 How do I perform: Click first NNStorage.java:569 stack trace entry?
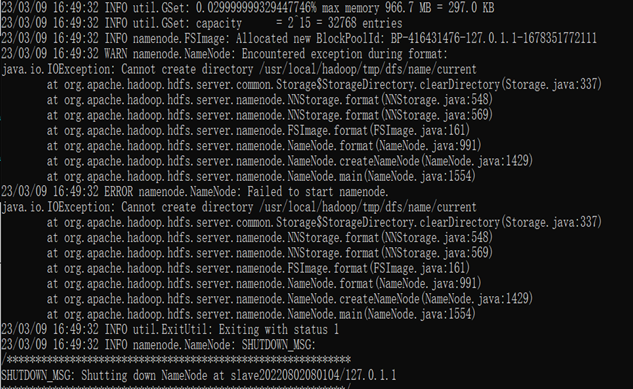(270, 115)
